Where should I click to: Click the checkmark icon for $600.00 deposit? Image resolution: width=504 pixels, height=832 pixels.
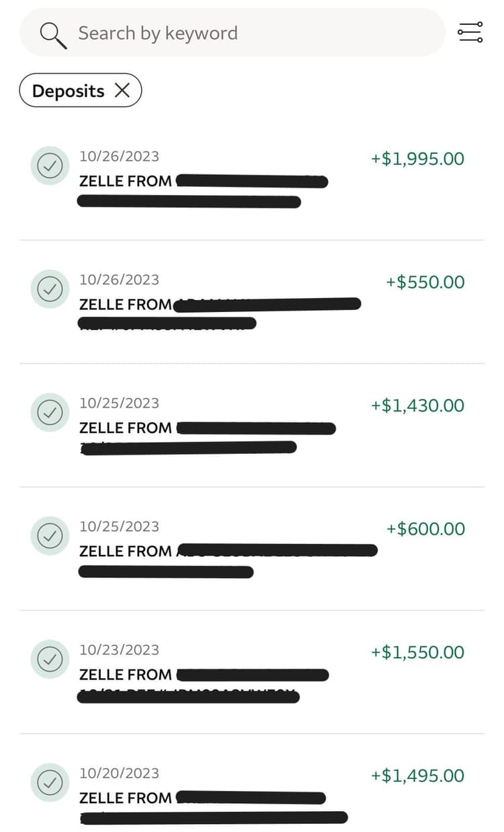point(50,535)
